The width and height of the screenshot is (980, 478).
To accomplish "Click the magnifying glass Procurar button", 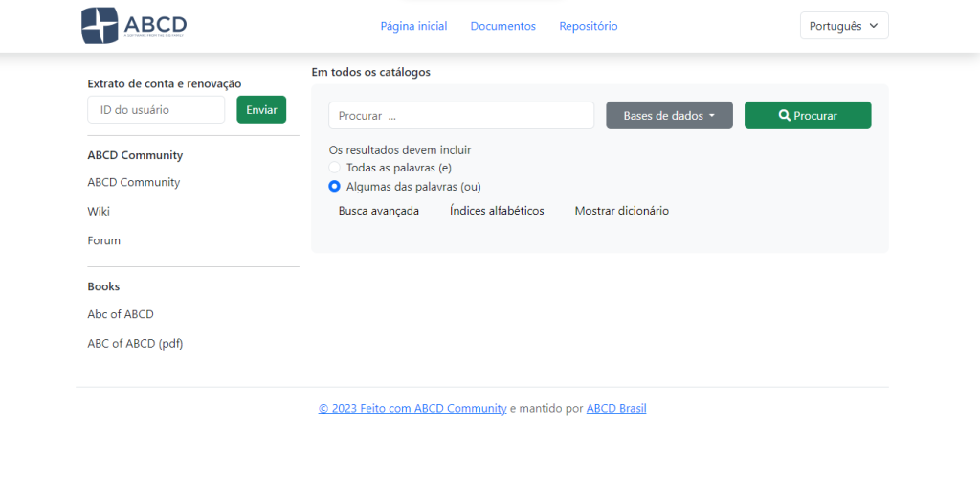I will point(808,115).
